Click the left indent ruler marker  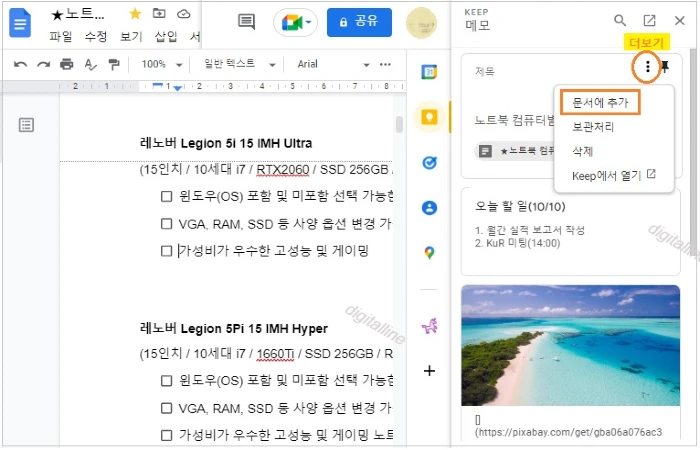tap(177, 88)
